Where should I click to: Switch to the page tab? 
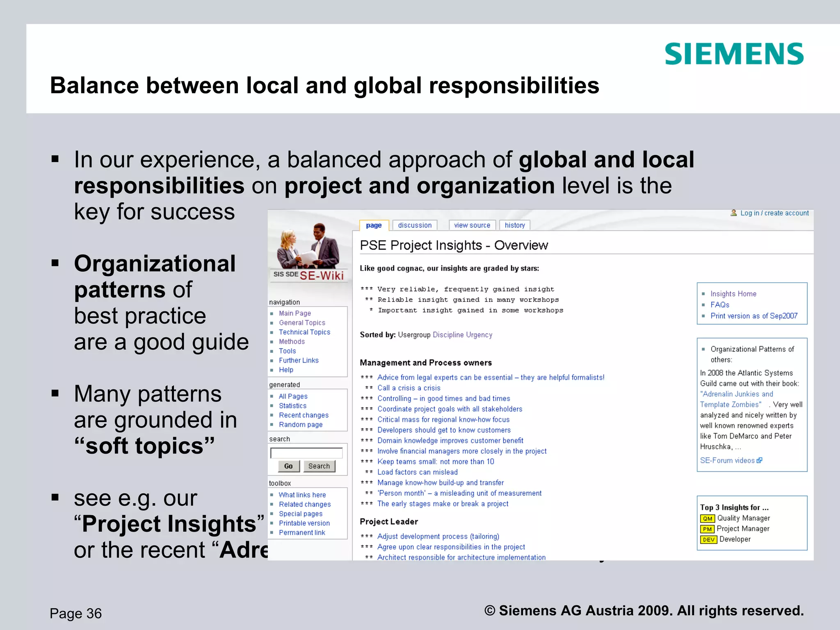(374, 225)
